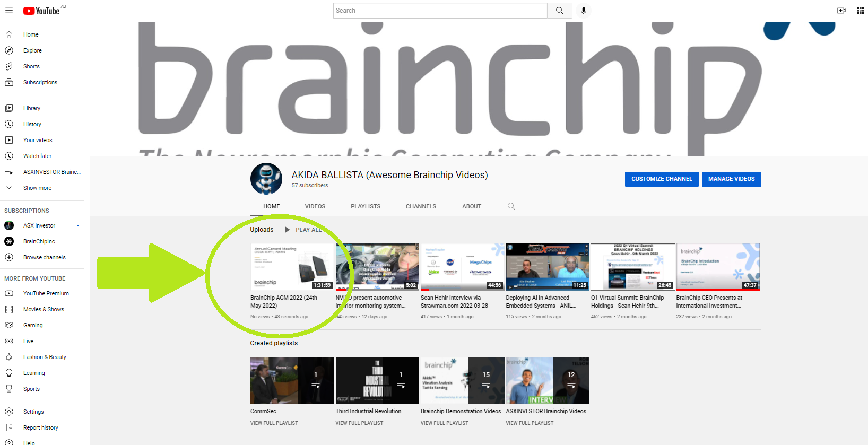View full playlist for CommSec
Viewport: 868px width, 445px height.
pyautogui.click(x=274, y=423)
